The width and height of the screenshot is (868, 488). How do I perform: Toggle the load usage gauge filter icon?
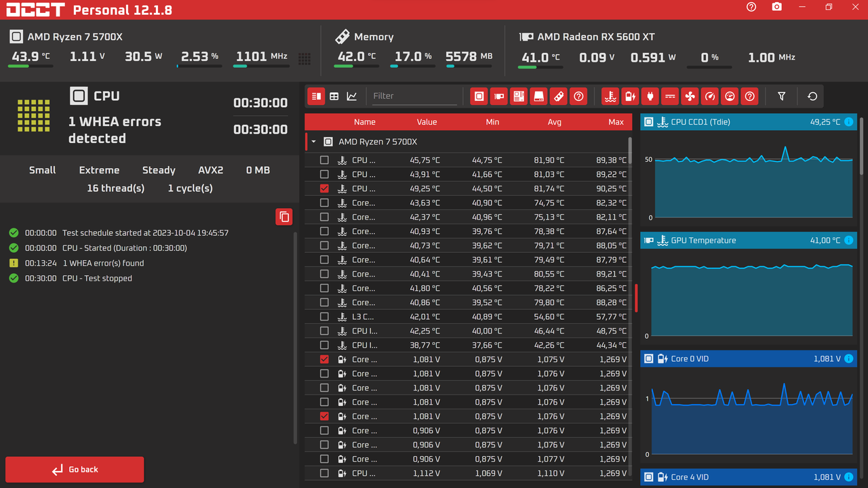pos(730,96)
